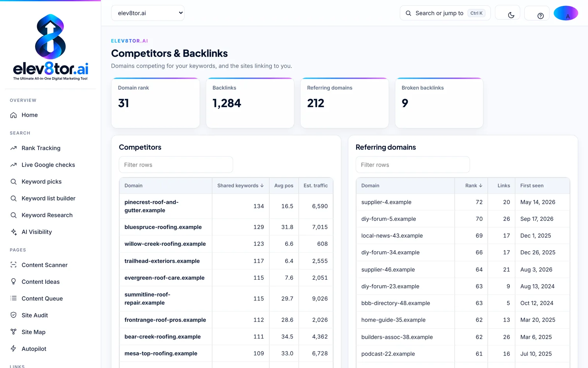Open Content Scanner link

pos(50,265)
